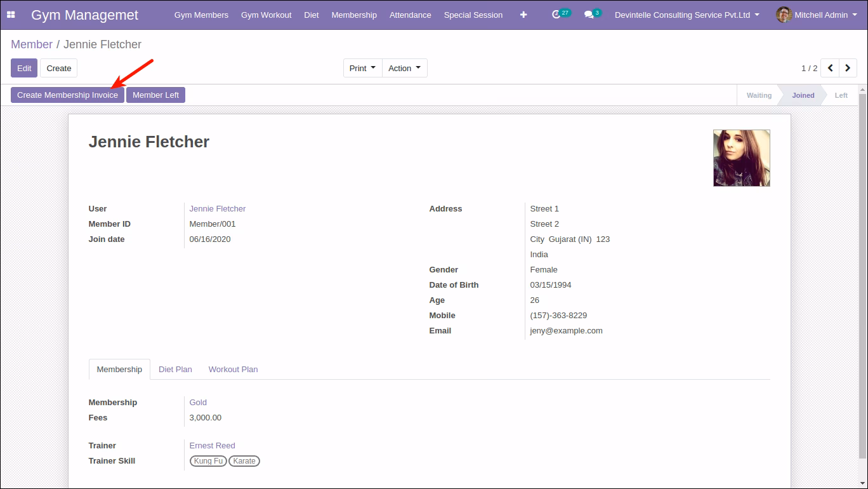Open the Action dropdown
This screenshot has height=489, width=868.
405,68
